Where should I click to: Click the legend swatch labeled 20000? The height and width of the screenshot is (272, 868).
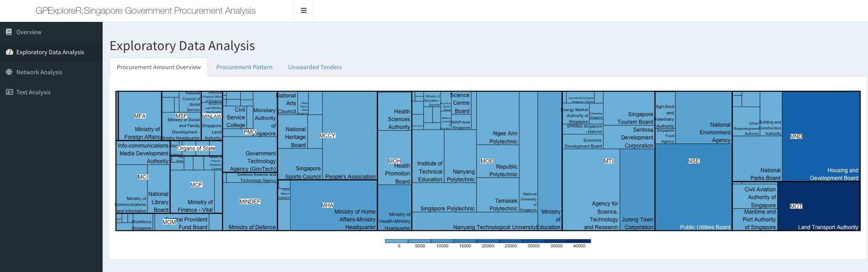tap(488, 241)
